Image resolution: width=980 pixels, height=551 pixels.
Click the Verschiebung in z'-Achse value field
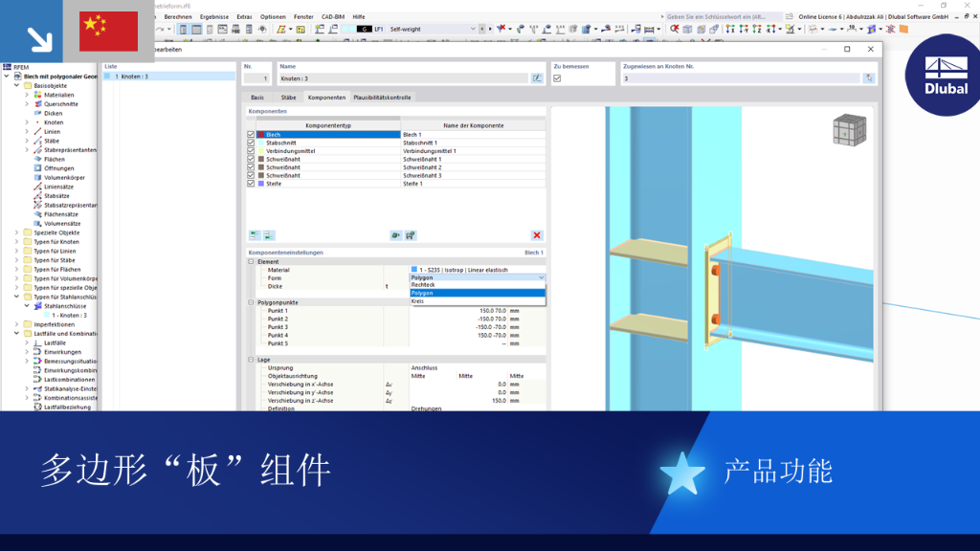point(458,401)
